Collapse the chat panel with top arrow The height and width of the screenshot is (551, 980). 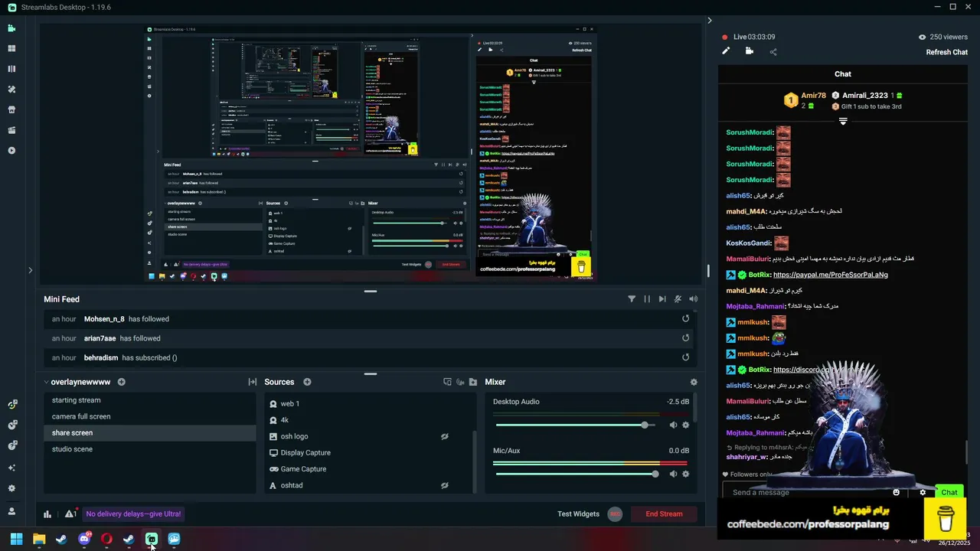pos(710,21)
